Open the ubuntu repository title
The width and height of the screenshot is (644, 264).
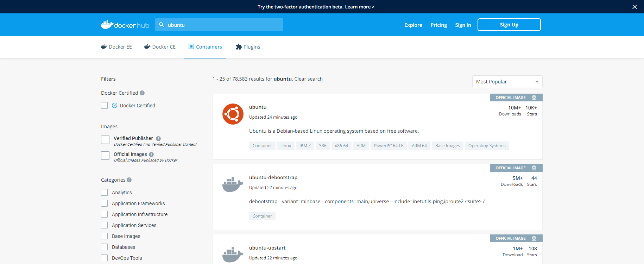tap(258, 107)
